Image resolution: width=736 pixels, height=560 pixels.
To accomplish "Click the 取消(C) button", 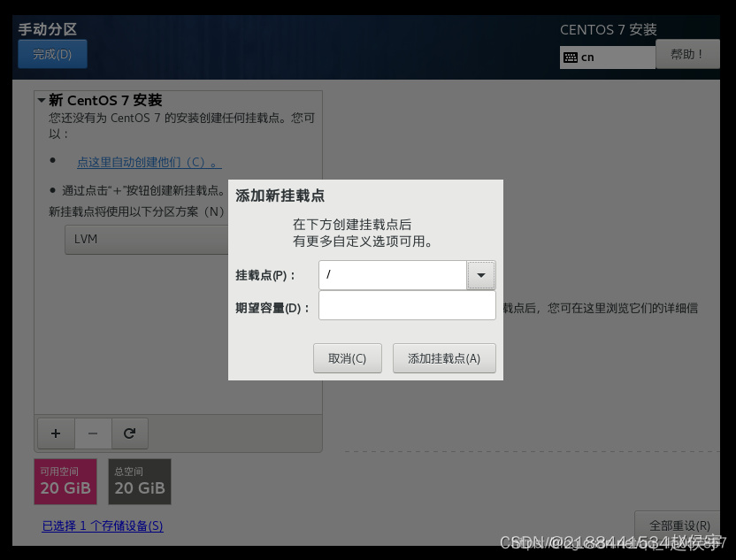I will click(348, 358).
